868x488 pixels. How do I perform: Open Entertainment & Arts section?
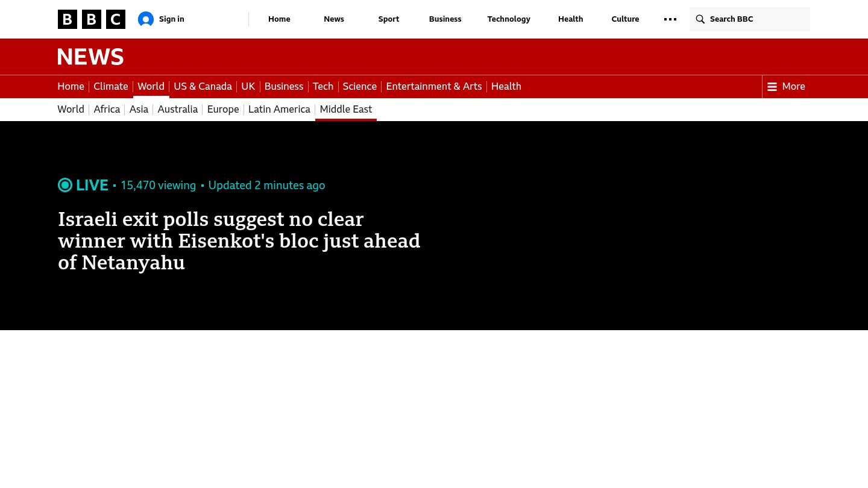(434, 87)
